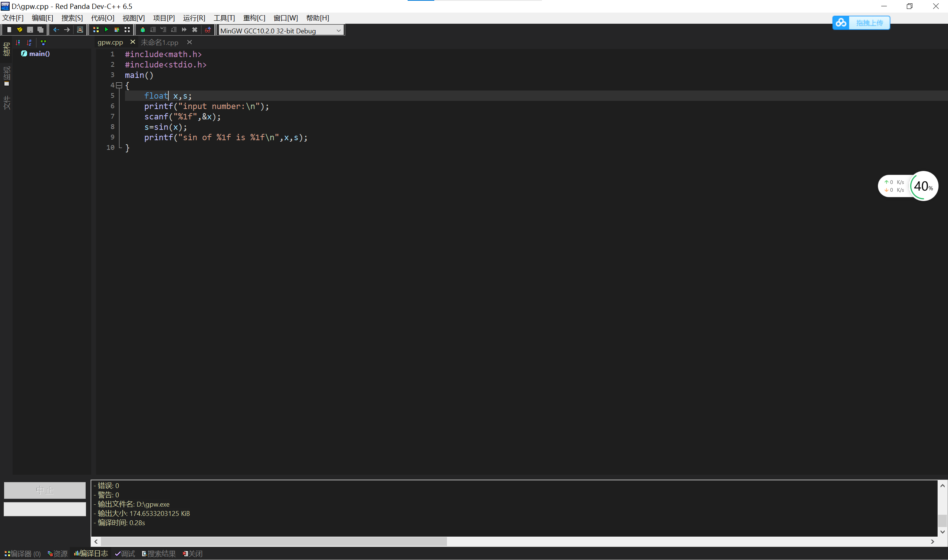Toggle show inherited members icon
The height and width of the screenshot is (560, 948).
click(43, 43)
